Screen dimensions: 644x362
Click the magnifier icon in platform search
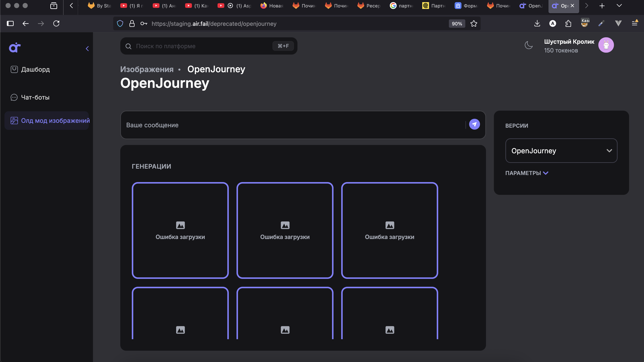point(129,46)
